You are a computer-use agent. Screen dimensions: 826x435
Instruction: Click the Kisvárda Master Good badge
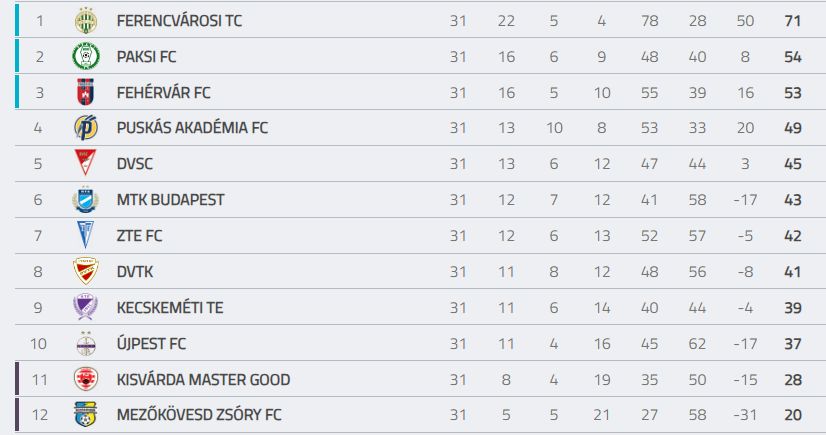click(85, 379)
